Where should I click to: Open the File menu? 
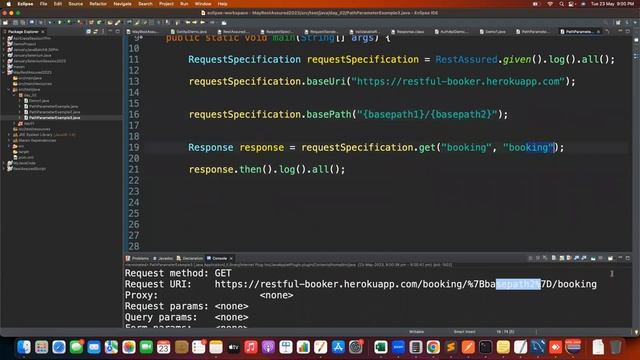click(43, 4)
